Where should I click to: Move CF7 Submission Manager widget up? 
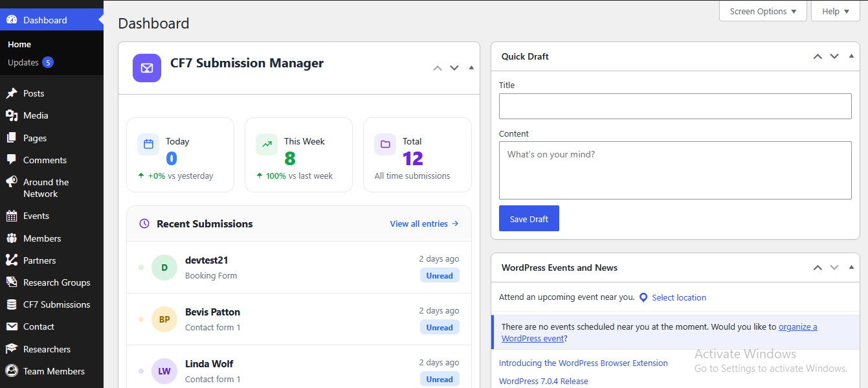click(438, 67)
